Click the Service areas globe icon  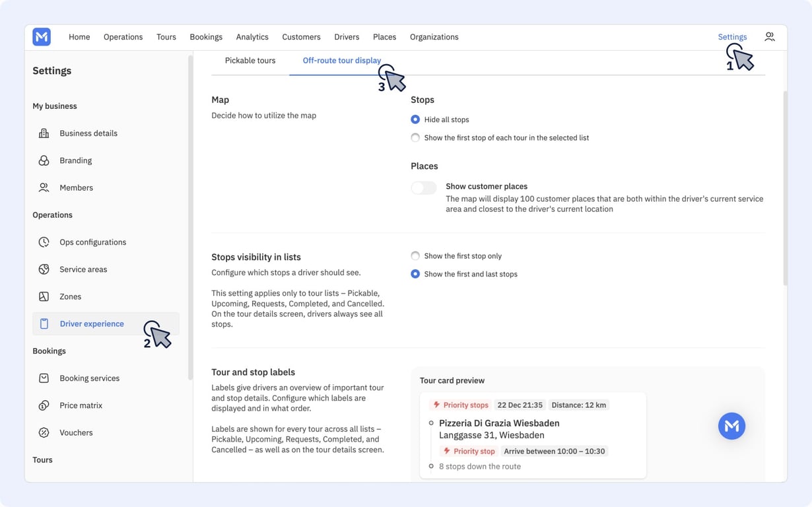[44, 269]
